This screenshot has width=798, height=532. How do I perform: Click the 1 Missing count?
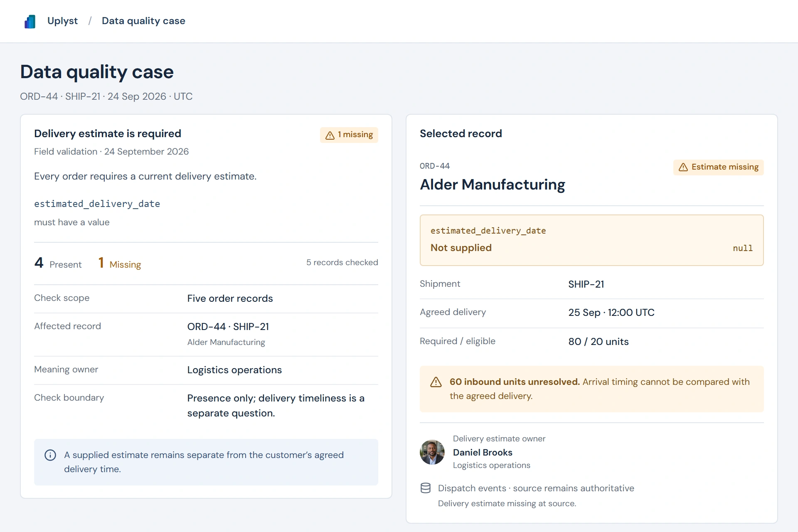(x=120, y=263)
